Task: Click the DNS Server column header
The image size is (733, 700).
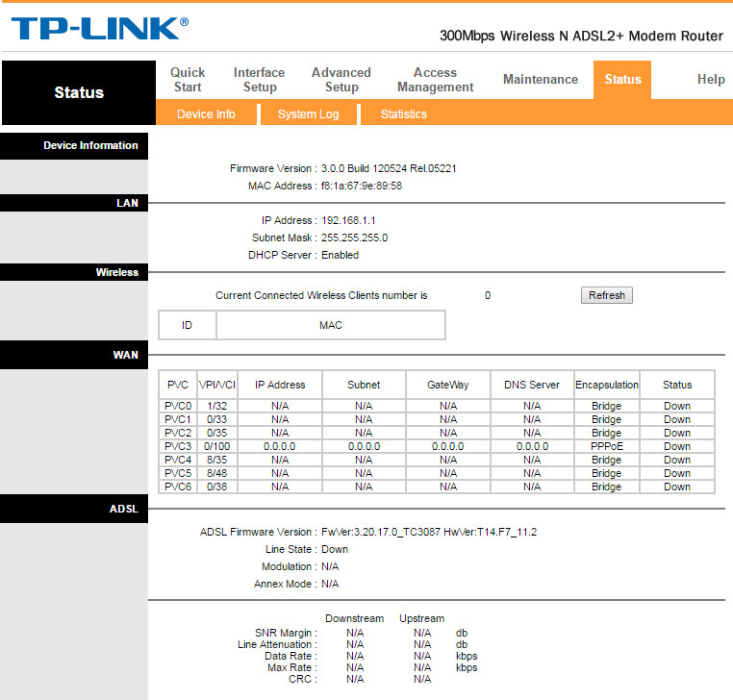Action: coord(532,385)
